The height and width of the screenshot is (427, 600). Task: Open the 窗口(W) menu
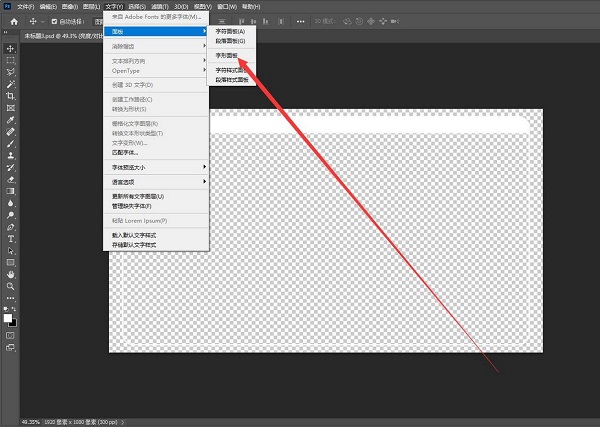click(x=227, y=7)
